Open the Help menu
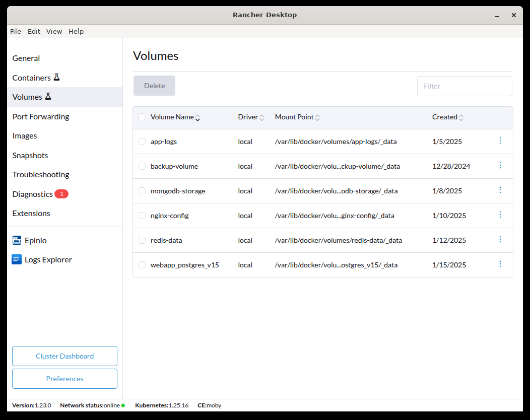The image size is (530, 420). pyautogui.click(x=76, y=31)
